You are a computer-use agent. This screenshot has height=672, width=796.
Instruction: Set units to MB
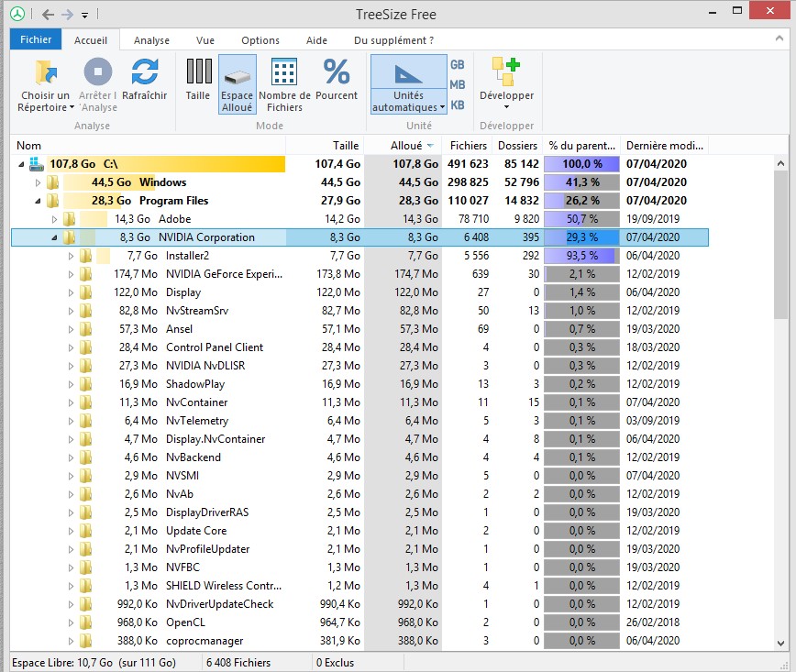click(x=457, y=84)
